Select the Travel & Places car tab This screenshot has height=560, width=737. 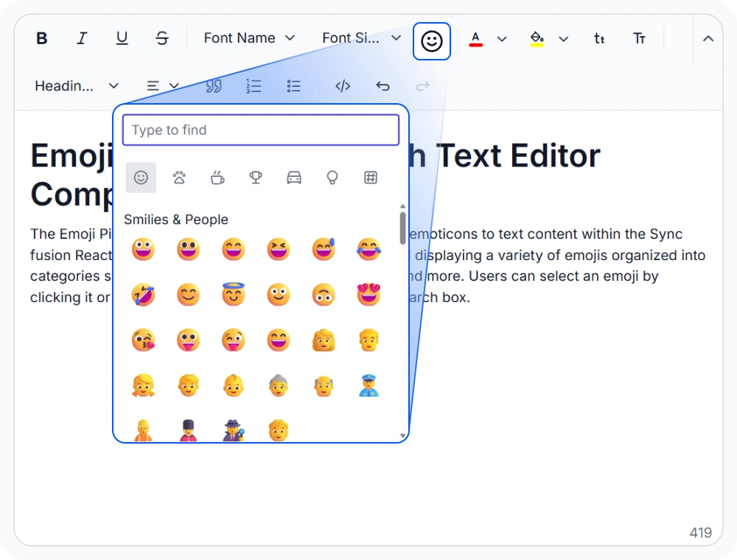[294, 178]
